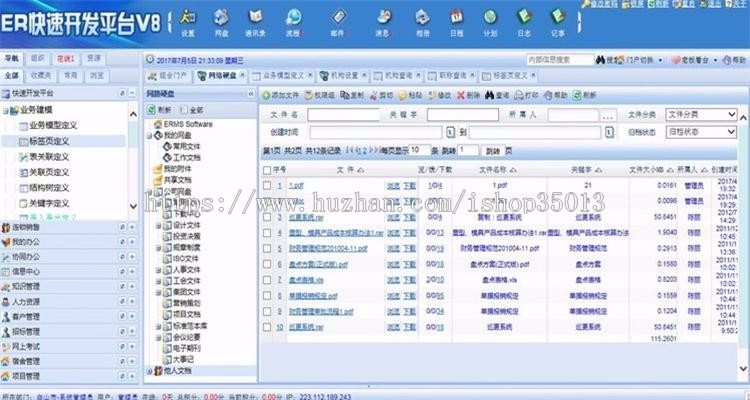The height and width of the screenshot is (400, 750).
Task: Check the header select-all checkbox beside 序号
Action: coord(267,170)
